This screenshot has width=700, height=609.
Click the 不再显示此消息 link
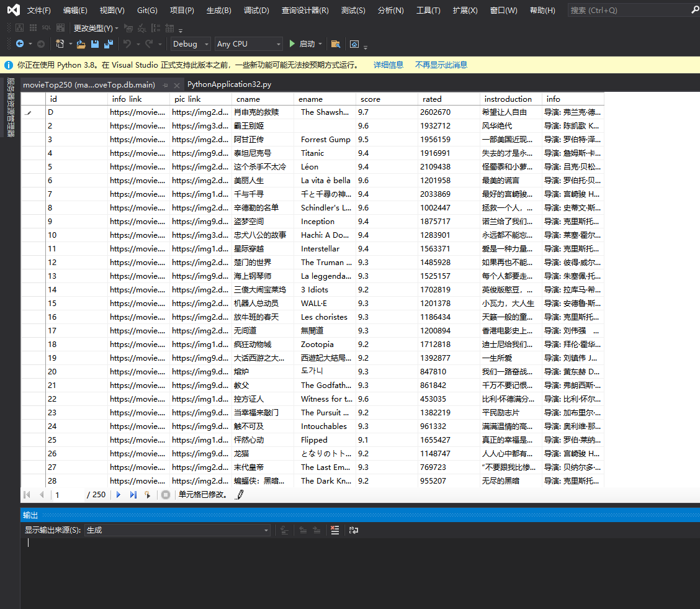[x=441, y=65]
